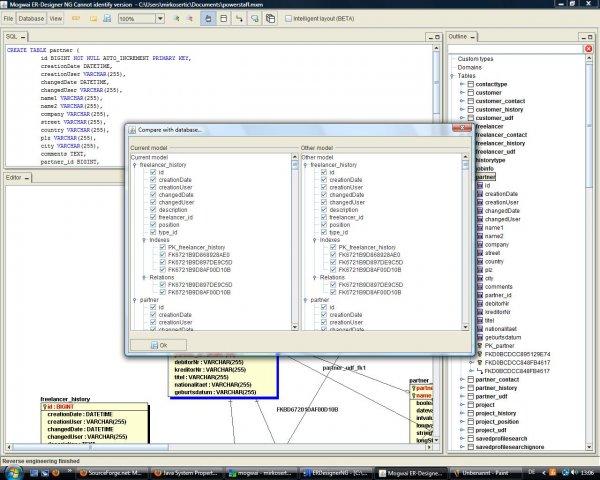Image resolution: width=600 pixels, height=480 pixels.
Task: Select the view tool icon in toolbar
Action: (270, 18)
